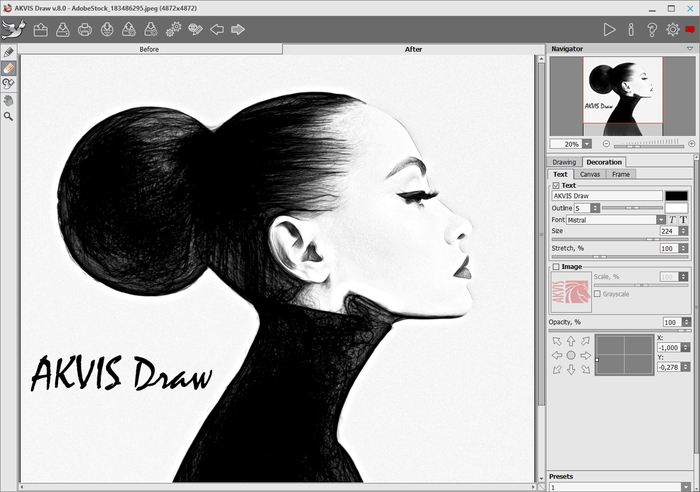Open Preferences gear icon
This screenshot has height=492, width=700.
pos(673,29)
